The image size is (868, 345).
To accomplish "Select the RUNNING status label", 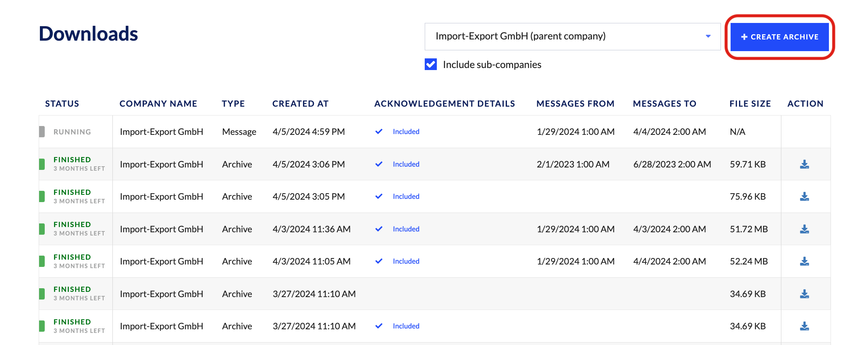I will click(72, 132).
